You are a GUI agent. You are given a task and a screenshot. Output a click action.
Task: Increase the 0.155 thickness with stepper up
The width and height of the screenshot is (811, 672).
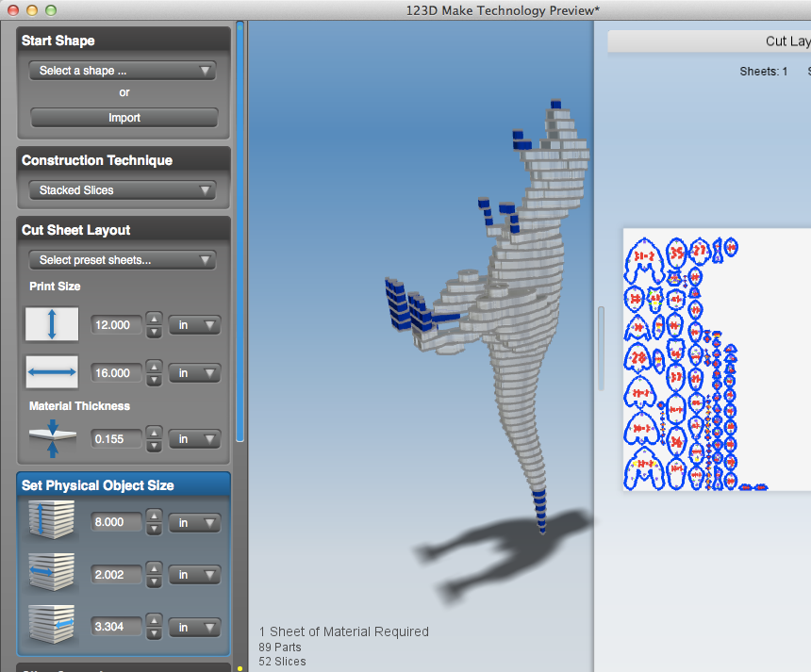154,433
